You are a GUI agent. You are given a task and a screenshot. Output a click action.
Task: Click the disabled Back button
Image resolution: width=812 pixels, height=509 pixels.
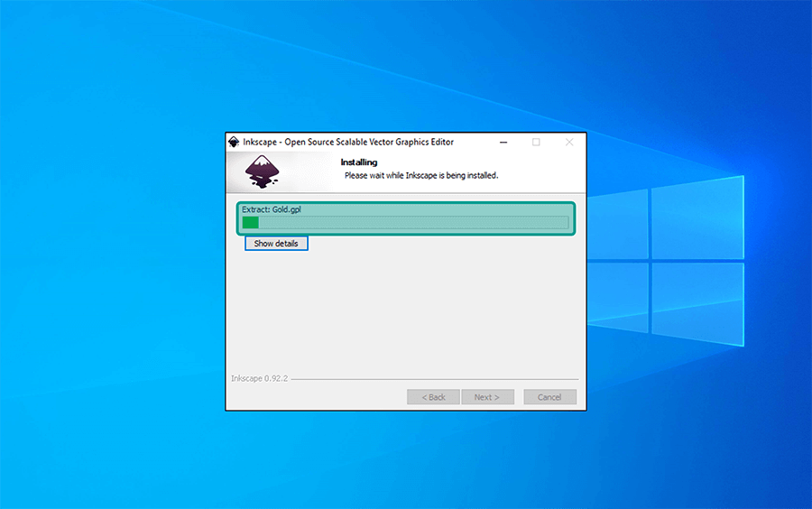(x=433, y=397)
